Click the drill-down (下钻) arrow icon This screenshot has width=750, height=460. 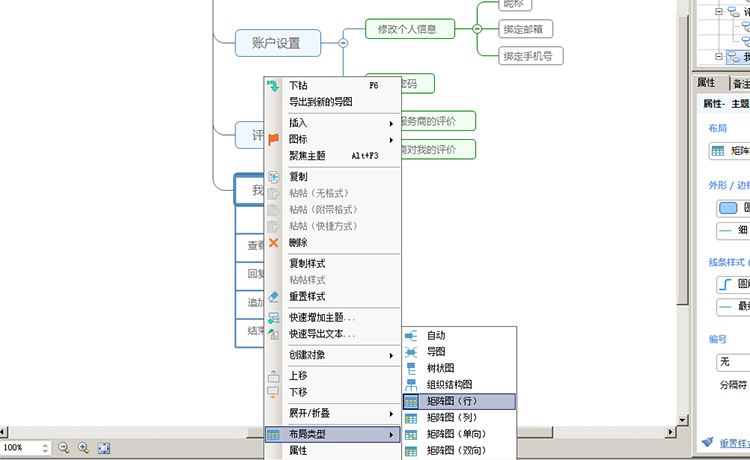[273, 86]
